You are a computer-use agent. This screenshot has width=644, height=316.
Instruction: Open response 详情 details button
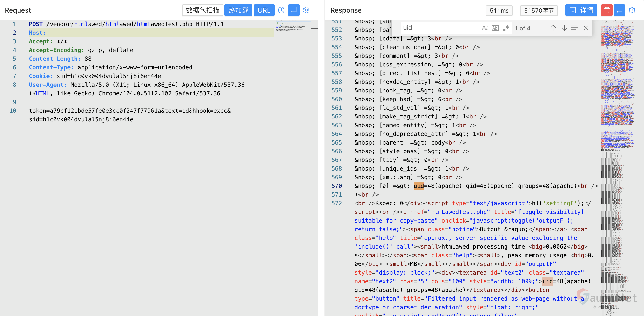click(x=581, y=10)
